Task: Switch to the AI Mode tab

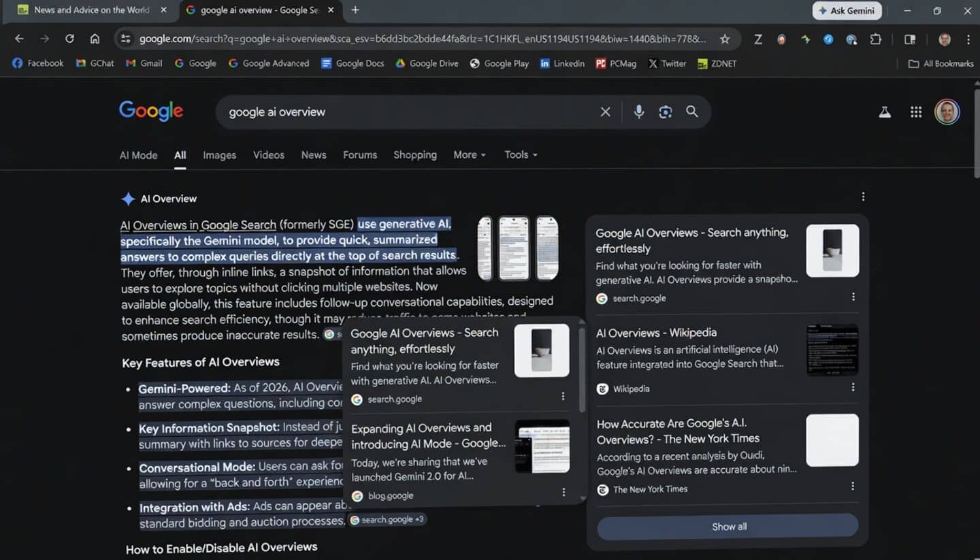Action: click(138, 155)
